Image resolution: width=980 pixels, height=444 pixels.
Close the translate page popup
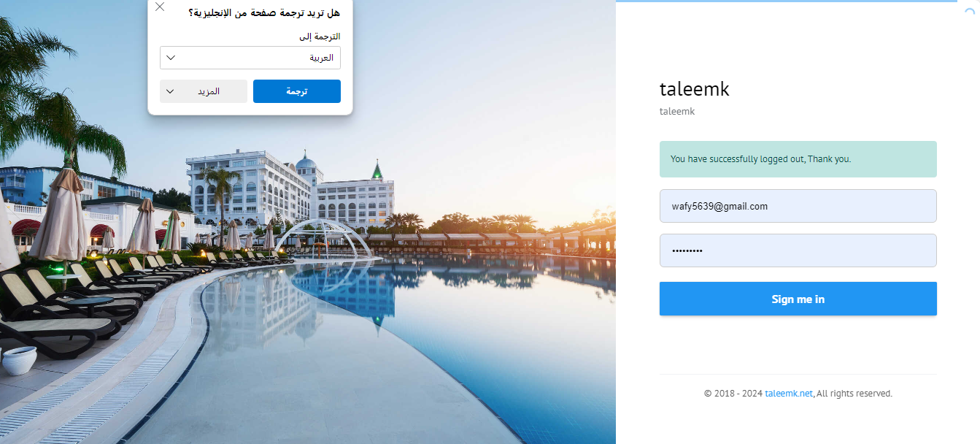[x=160, y=7]
